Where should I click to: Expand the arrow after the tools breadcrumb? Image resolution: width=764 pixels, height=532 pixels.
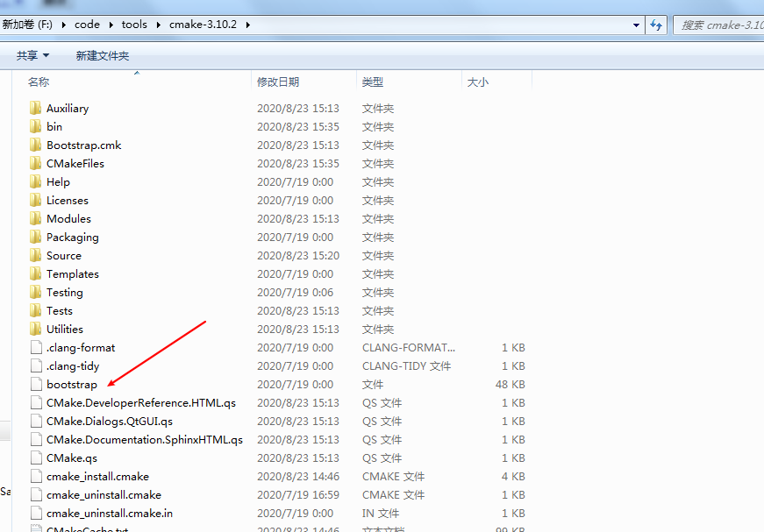pyautogui.click(x=159, y=25)
